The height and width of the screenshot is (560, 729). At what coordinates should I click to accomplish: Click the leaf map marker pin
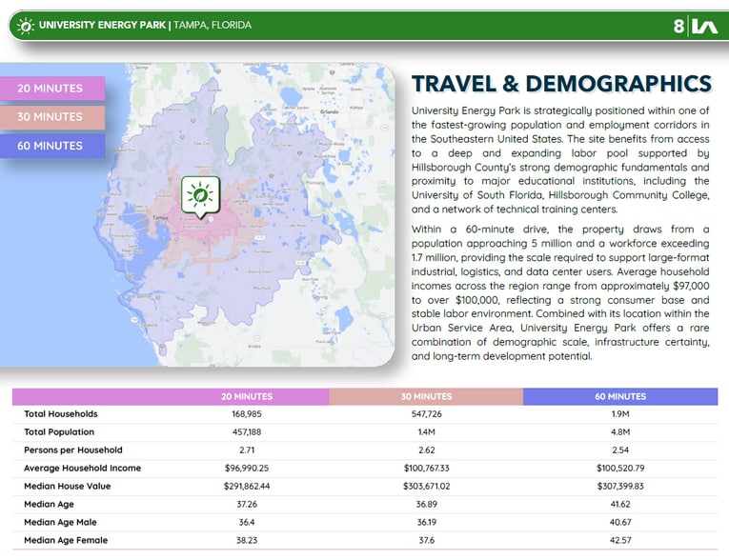[200, 196]
